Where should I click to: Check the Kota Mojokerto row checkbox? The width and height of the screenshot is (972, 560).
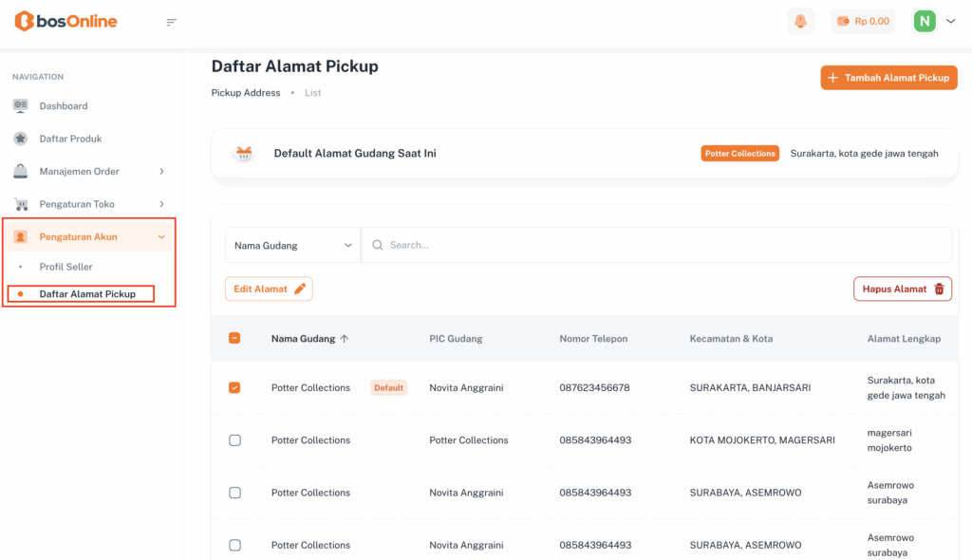click(234, 440)
